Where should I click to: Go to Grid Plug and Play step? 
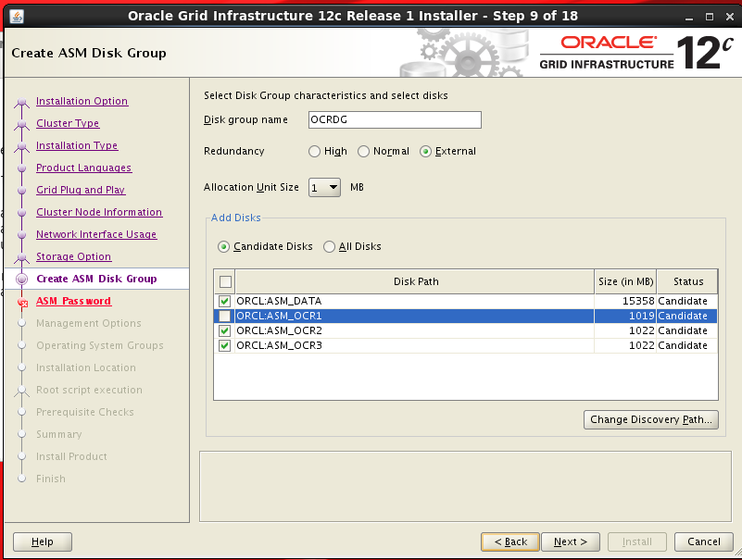81,190
